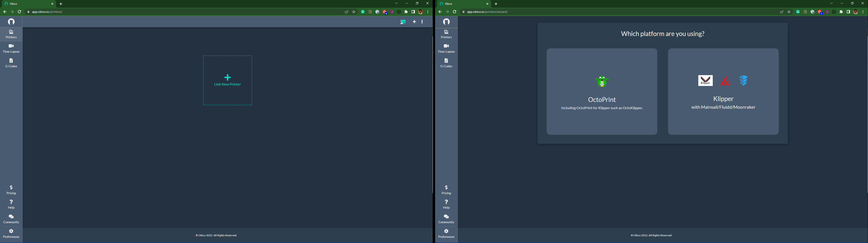Open Printers in the left window sidebar
This screenshot has width=868, height=243.
[11, 34]
